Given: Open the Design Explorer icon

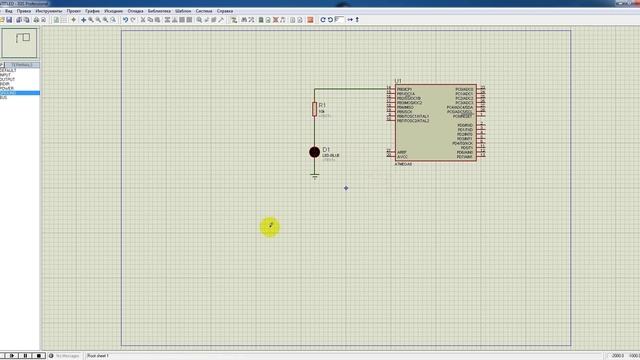Looking at the screenshot, I should [x=260, y=20].
